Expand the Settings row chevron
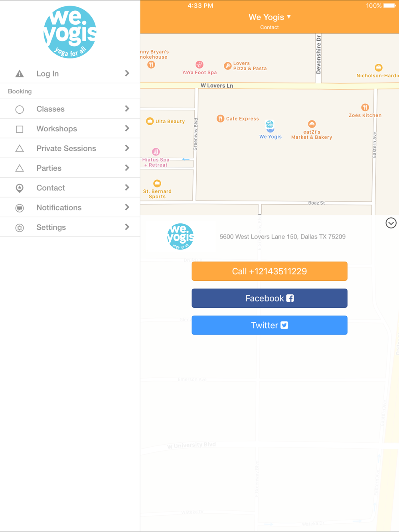399x532 pixels. pyautogui.click(x=127, y=227)
